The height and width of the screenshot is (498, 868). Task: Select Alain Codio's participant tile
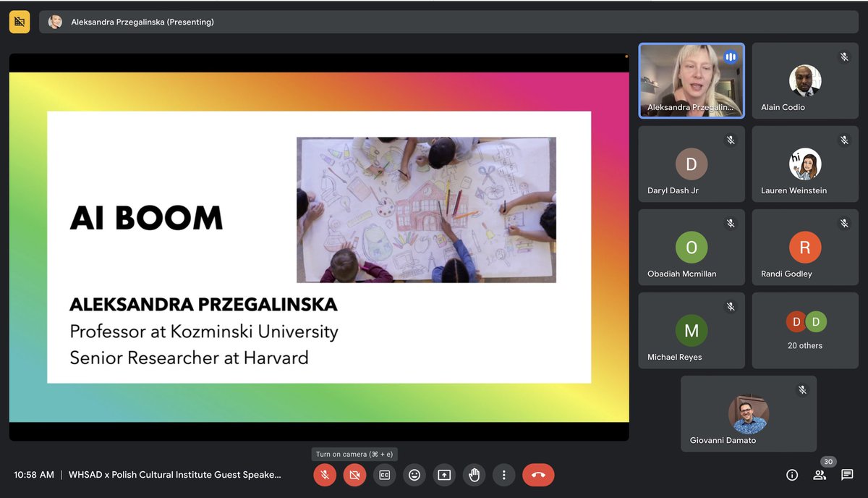pyautogui.click(x=805, y=80)
